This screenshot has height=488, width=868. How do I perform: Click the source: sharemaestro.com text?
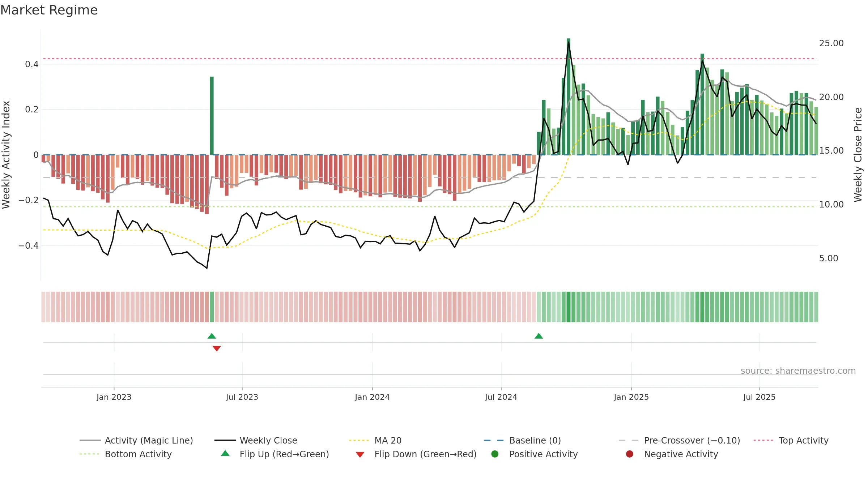point(798,371)
